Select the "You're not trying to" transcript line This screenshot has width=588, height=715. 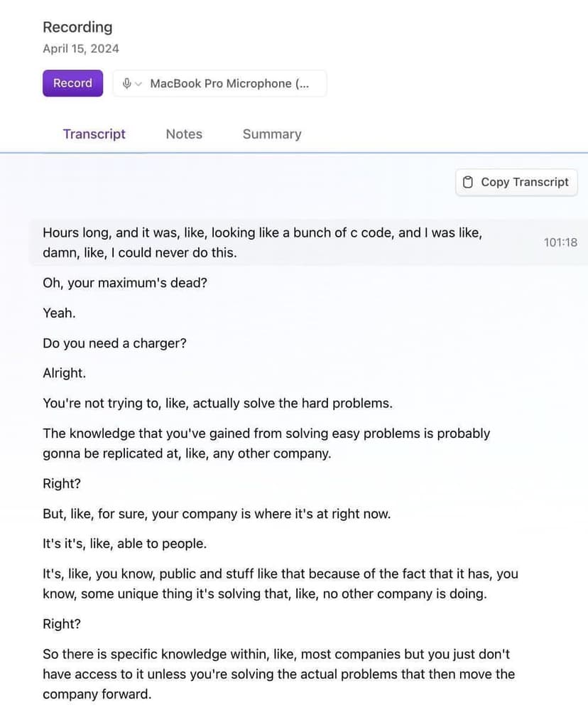click(x=217, y=403)
